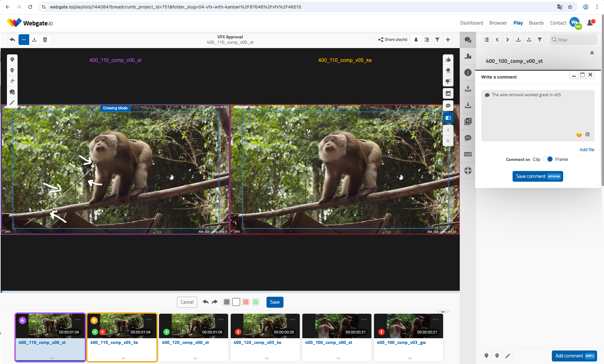
Task: Set an IN point with the marker tool
Action: coord(12,60)
